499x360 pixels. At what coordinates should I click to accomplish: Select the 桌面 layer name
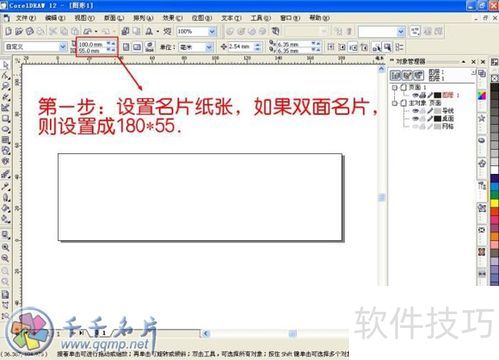448,119
